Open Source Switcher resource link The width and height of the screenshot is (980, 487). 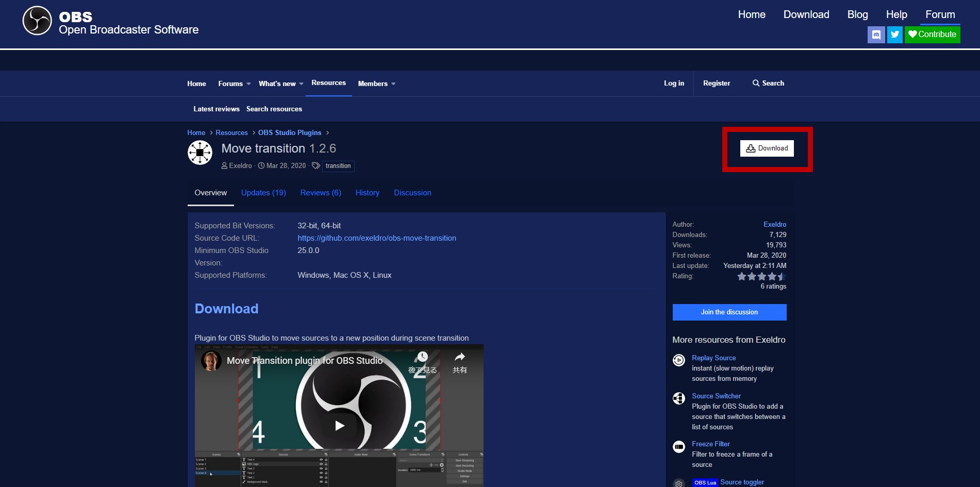(x=716, y=396)
